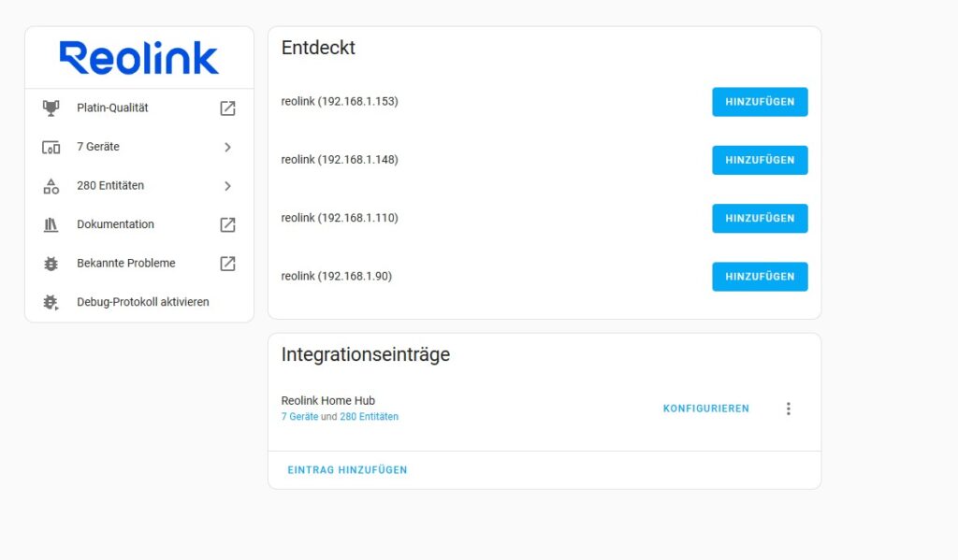
Task: Click the Platin-Qualität trophy icon
Action: (x=51, y=108)
